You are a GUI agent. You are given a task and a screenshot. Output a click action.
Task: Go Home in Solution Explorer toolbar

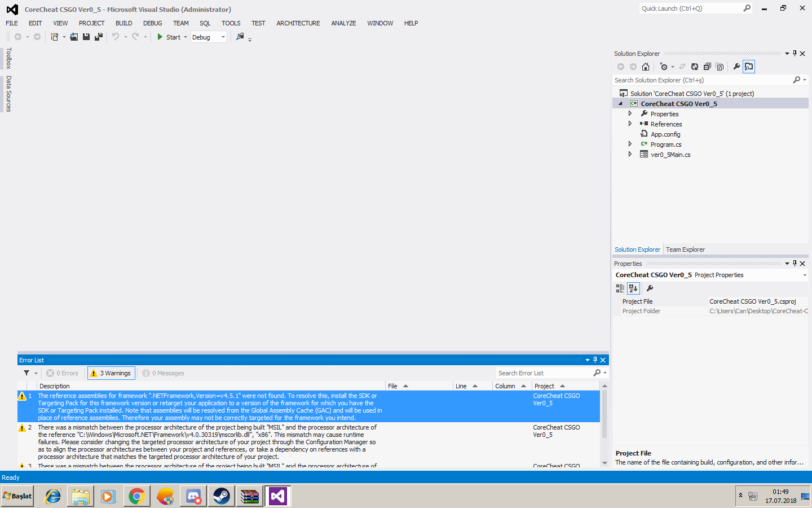click(x=646, y=67)
